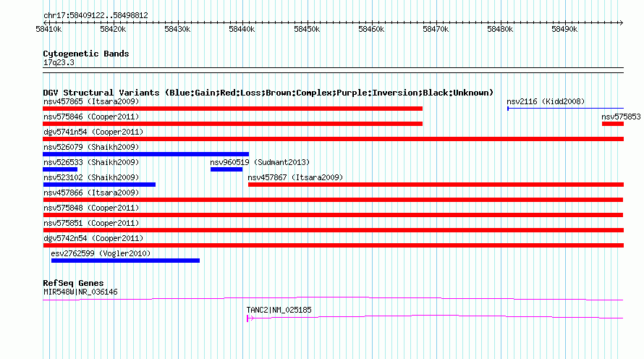Click the MIR548W|NR_036146 gene label

[80, 292]
